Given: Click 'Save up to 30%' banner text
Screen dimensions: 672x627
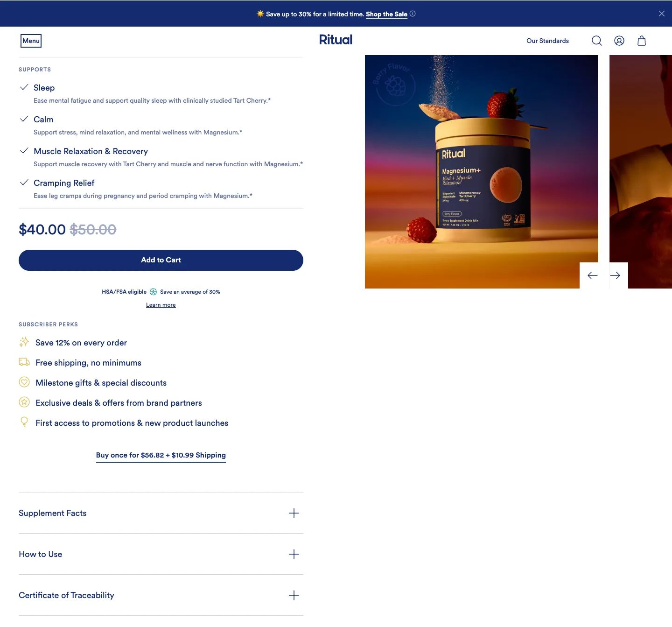Looking at the screenshot, I should [315, 14].
